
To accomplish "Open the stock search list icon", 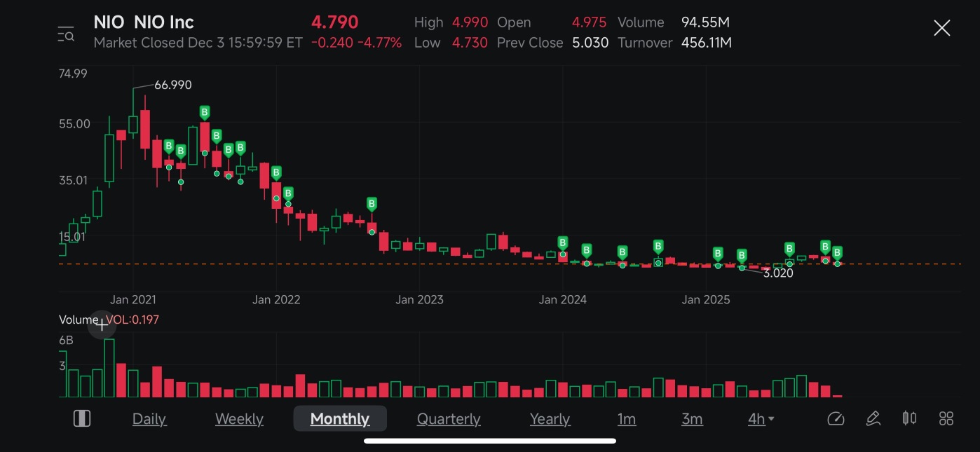I will [66, 33].
